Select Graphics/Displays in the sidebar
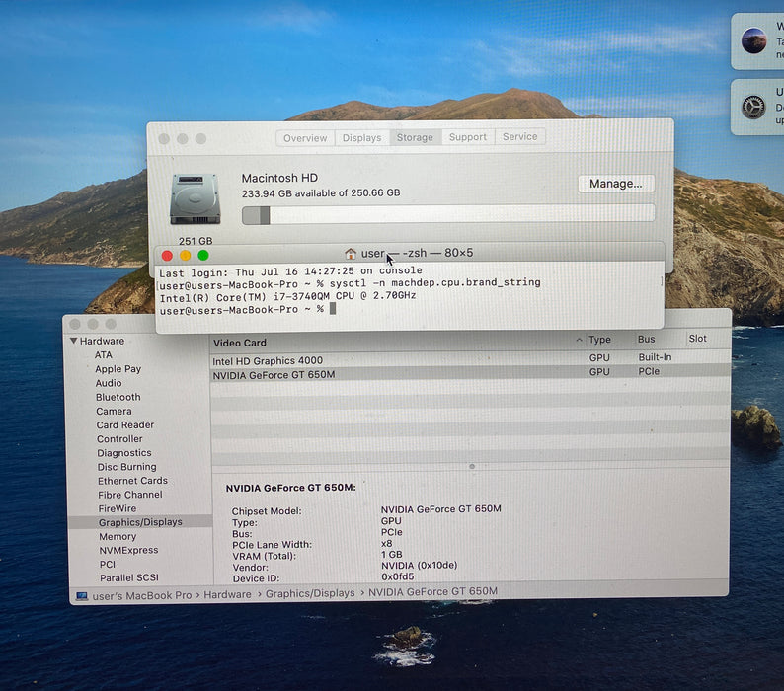Screen dimensions: 784x691 [x=140, y=522]
